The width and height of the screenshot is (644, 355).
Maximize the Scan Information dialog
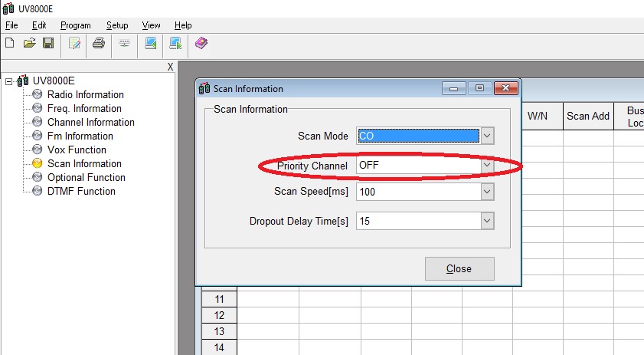pos(479,88)
